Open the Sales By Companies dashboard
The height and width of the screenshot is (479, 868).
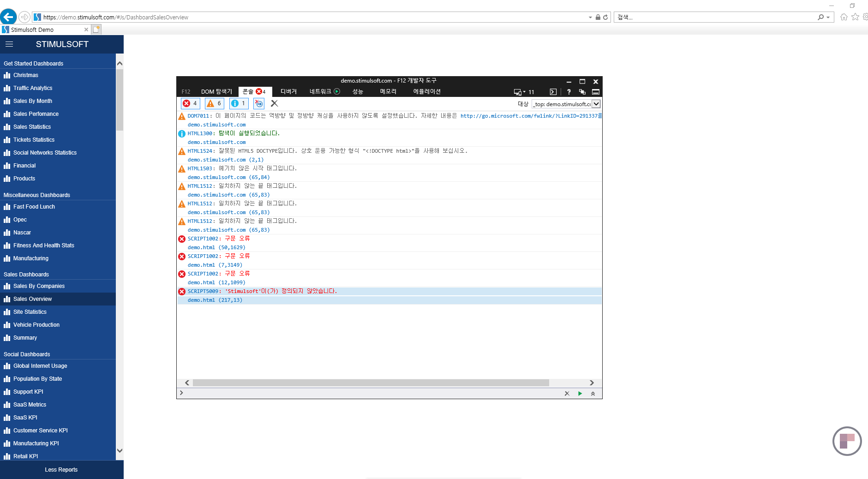pos(58,286)
